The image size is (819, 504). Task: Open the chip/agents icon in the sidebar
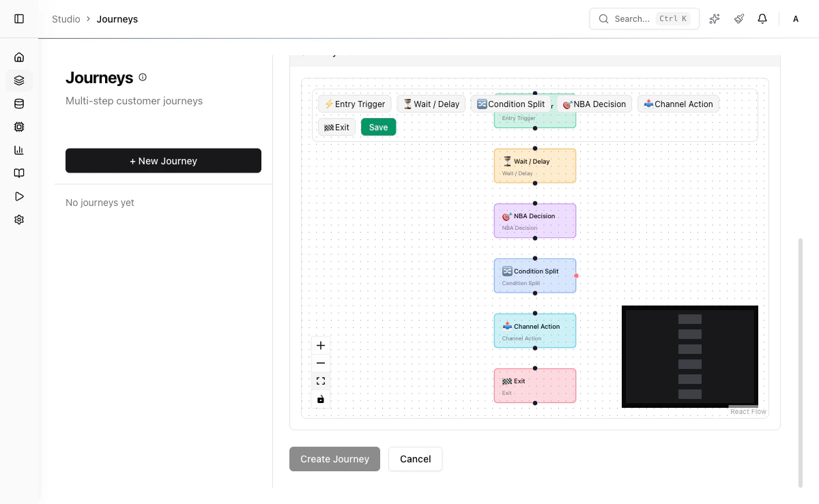19,127
